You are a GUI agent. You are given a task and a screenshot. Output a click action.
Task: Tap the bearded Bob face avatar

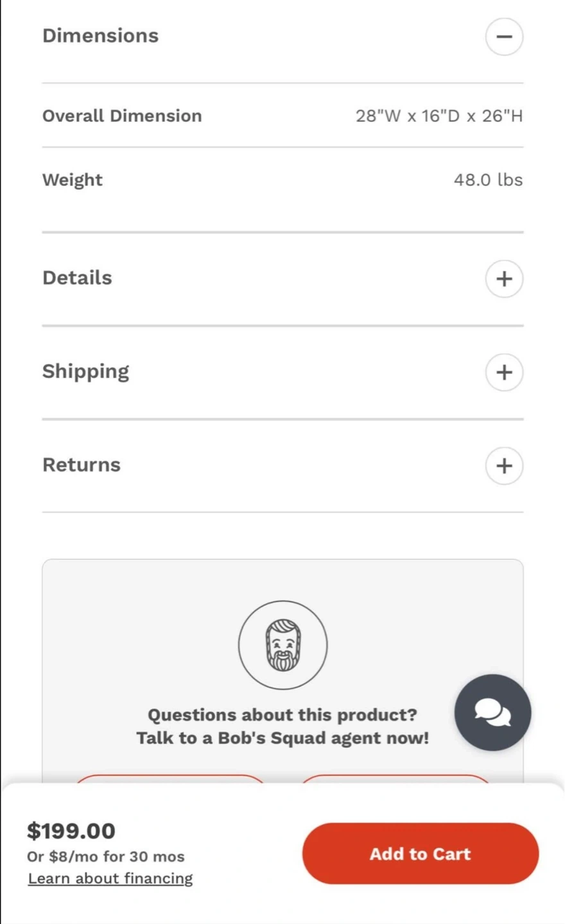coord(282,645)
